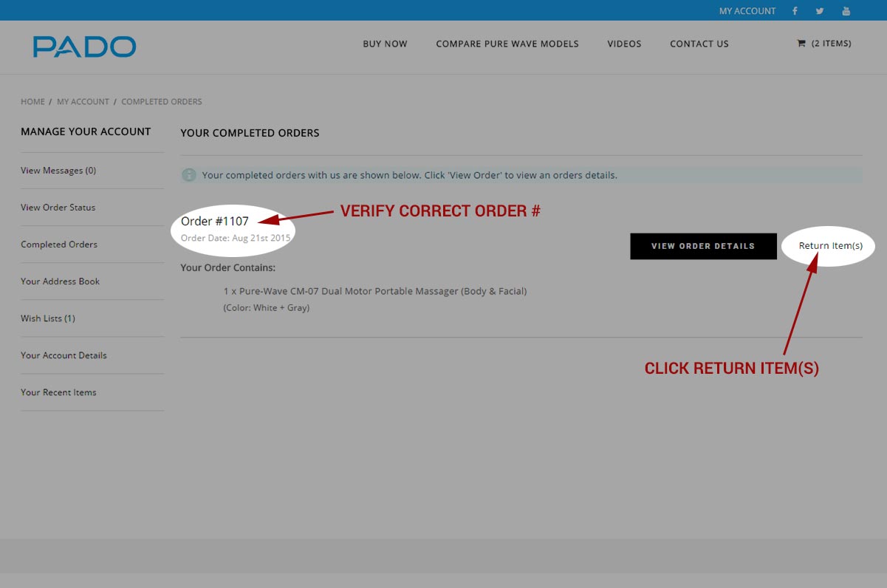The width and height of the screenshot is (887, 588).
Task: Open View Messages (0) in sidebar
Action: click(x=58, y=171)
